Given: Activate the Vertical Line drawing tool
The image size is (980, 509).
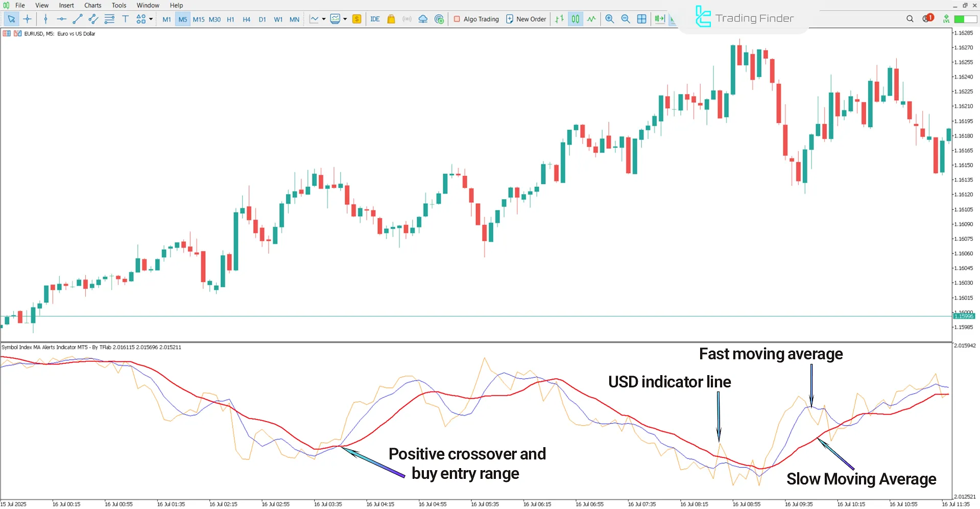Looking at the screenshot, I should [46, 19].
